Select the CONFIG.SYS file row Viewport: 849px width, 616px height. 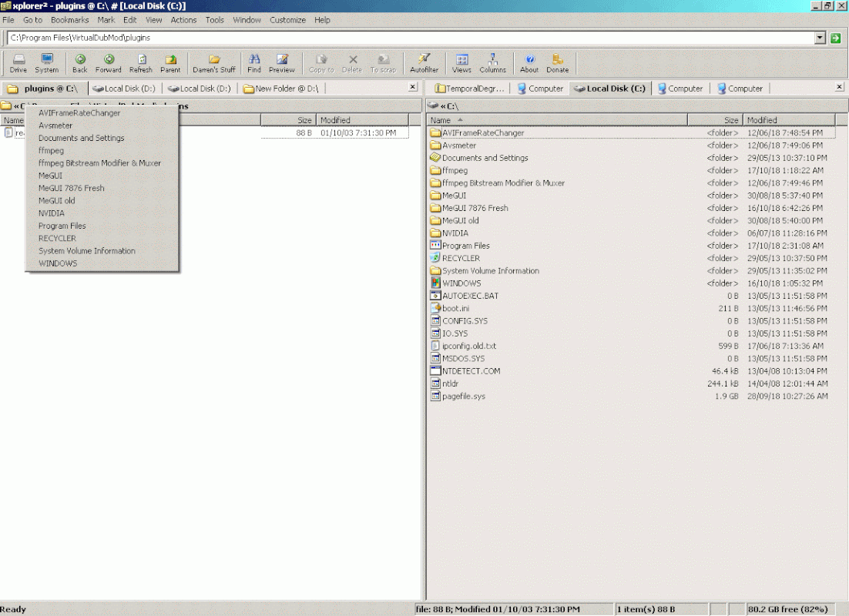631,320
